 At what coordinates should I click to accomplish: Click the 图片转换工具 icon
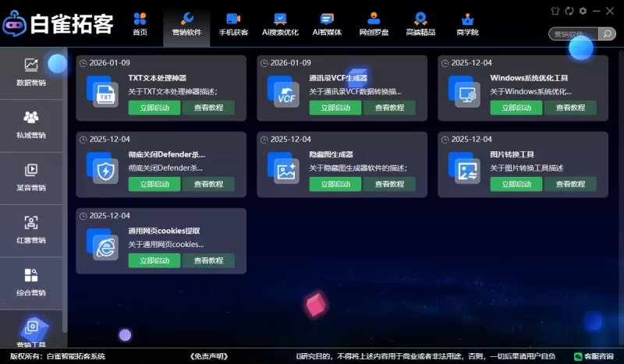(x=464, y=168)
